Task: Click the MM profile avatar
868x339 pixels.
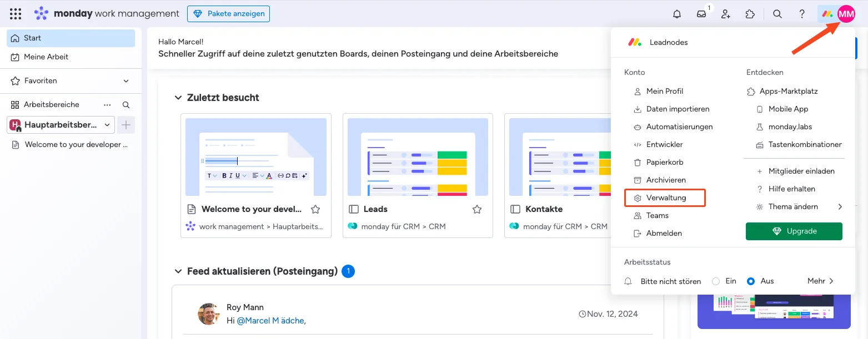Action: tap(846, 14)
